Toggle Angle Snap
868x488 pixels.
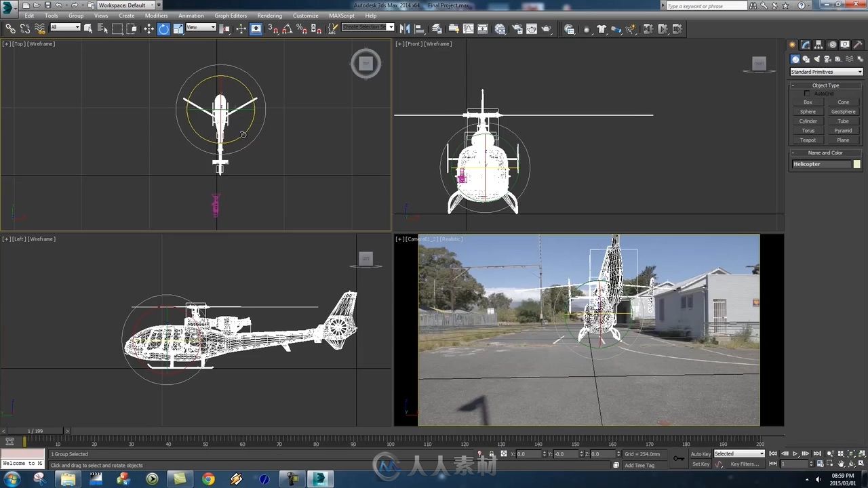click(x=287, y=28)
